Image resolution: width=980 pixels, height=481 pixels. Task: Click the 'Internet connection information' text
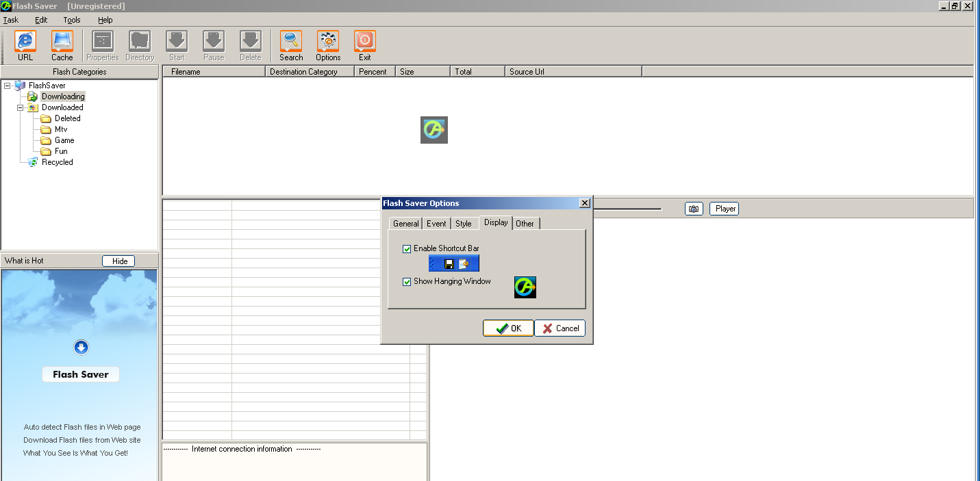(x=242, y=449)
